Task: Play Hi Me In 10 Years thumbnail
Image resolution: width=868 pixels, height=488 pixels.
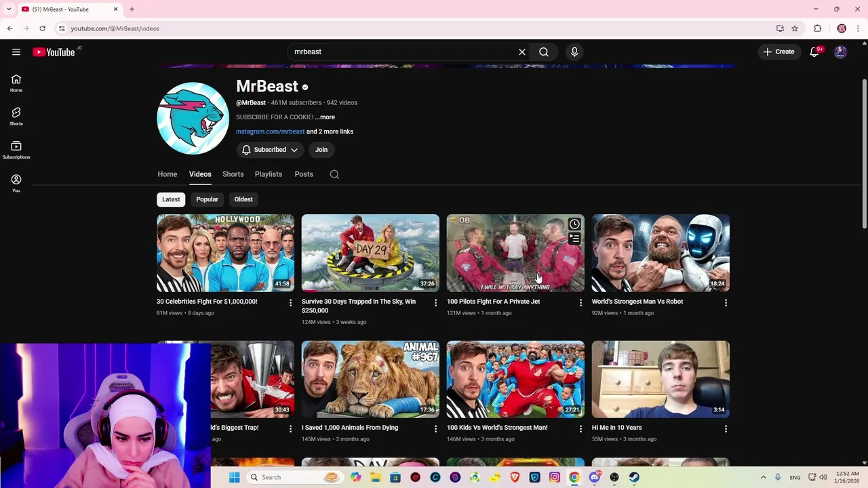Action: pos(660,379)
